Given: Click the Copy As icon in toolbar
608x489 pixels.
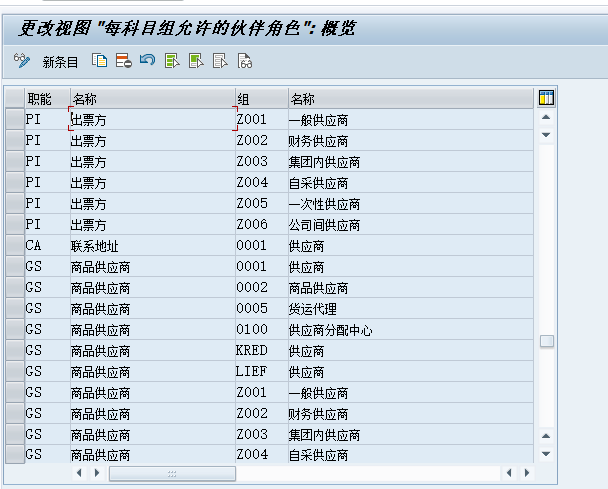Looking at the screenshot, I should click(x=100, y=62).
